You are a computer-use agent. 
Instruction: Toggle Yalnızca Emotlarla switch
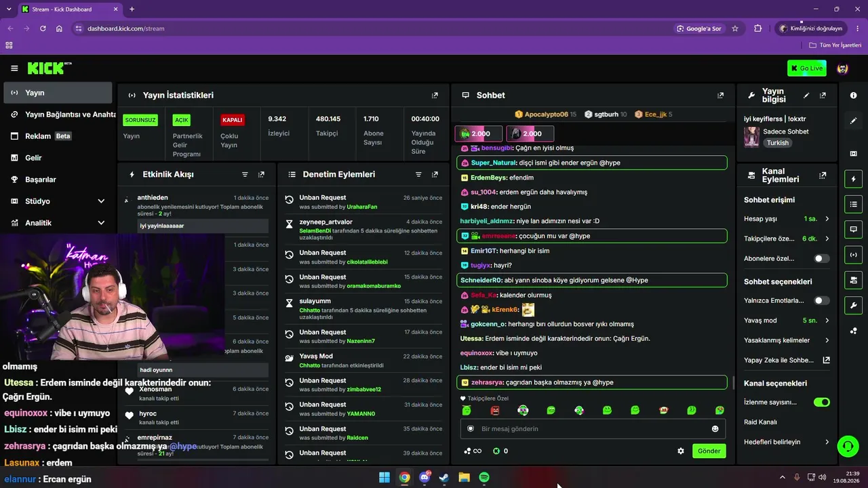pos(821,300)
